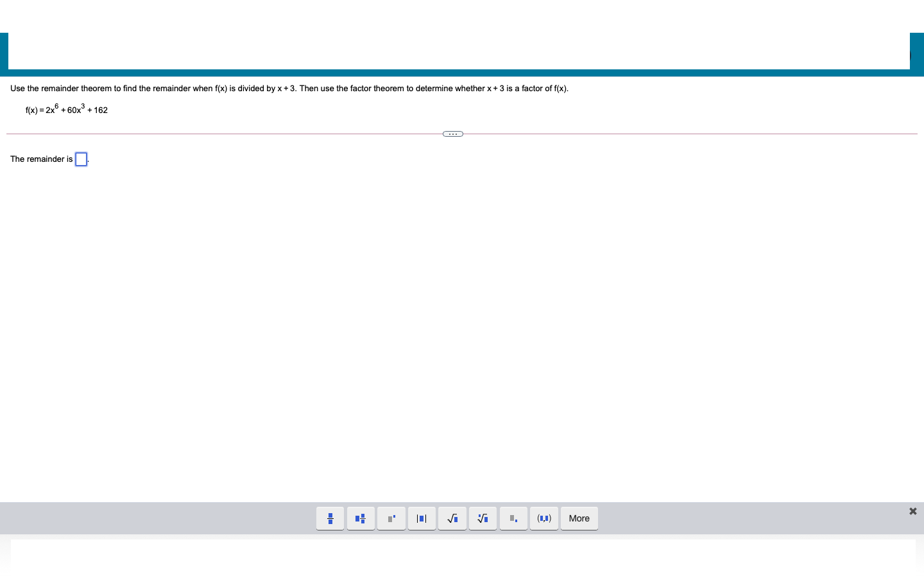Click the 'The remainder is' label

pyautogui.click(x=42, y=159)
